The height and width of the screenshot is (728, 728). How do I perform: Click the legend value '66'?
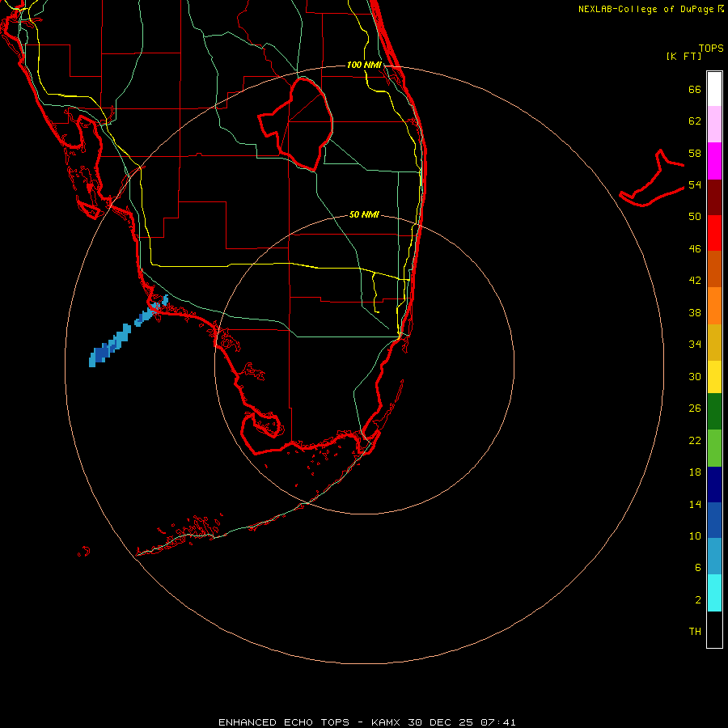point(695,89)
